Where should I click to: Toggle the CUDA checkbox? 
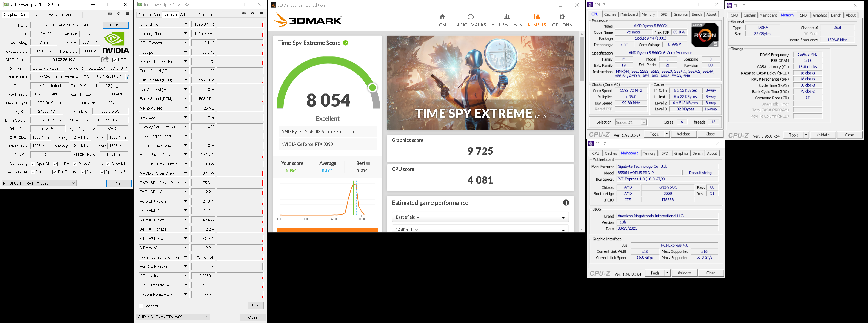tap(55, 164)
